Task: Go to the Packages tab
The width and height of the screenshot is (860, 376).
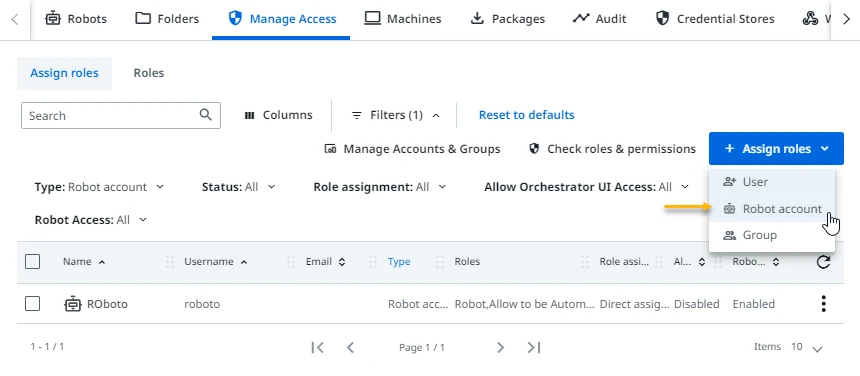Action: [507, 19]
